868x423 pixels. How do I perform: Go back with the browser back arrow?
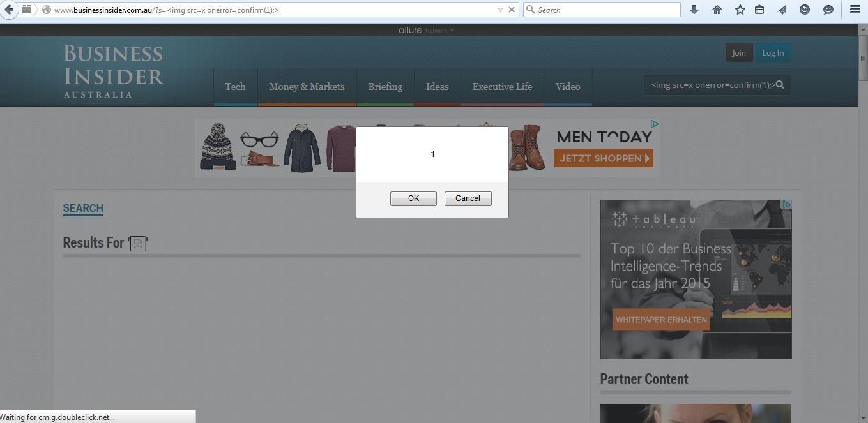[8, 10]
